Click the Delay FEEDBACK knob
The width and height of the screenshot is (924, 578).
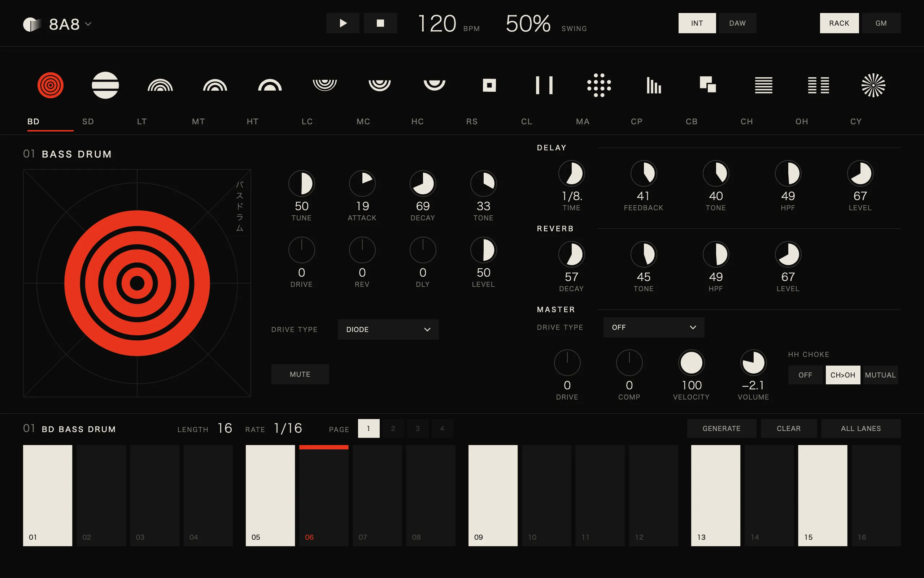[644, 173]
